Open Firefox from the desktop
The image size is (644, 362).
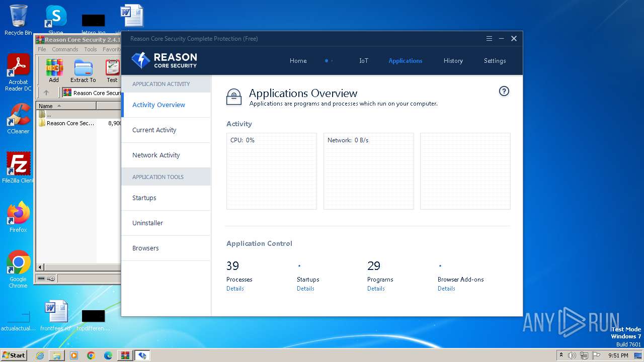18,217
